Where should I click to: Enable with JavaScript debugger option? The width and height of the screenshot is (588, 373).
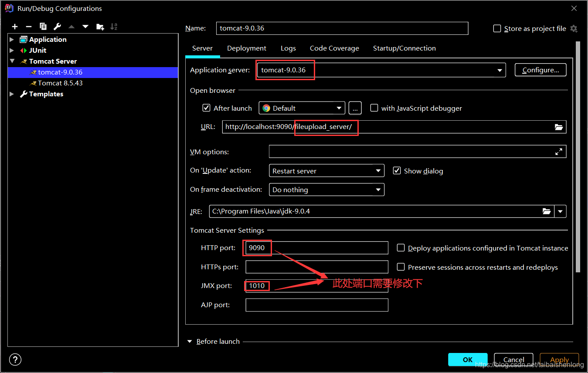(374, 108)
